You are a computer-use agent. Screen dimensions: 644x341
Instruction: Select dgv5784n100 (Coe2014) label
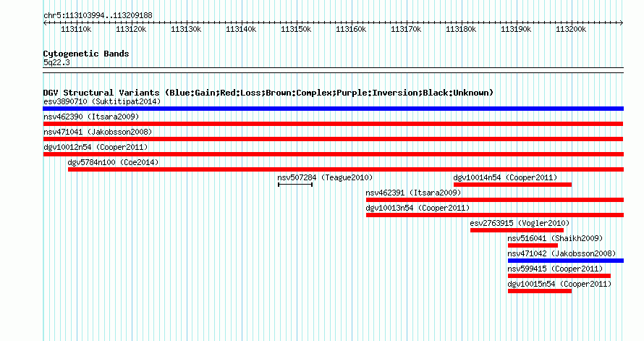click(x=113, y=162)
